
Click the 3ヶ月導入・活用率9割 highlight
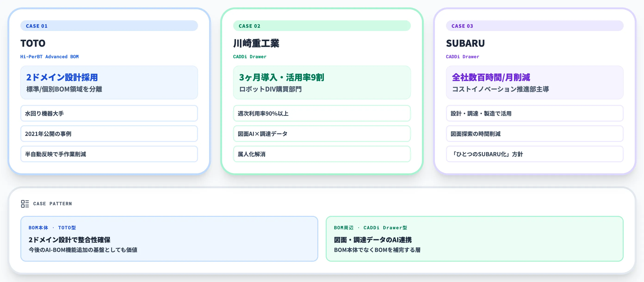point(282,77)
